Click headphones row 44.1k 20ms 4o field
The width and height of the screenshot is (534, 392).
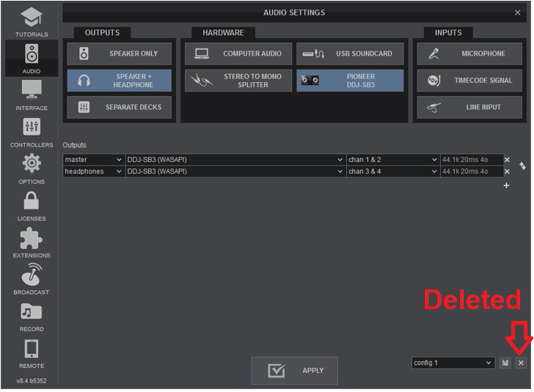472,171
